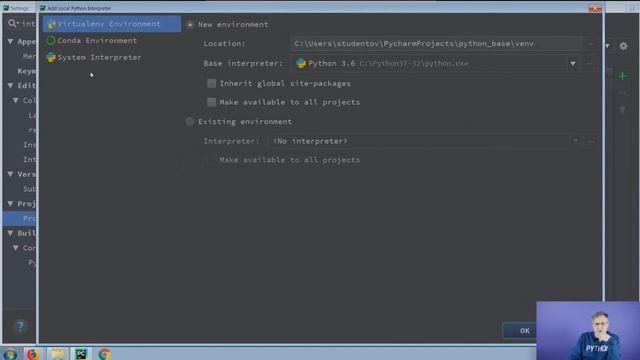Select Virtualenv Environment in interpreter list
The width and height of the screenshot is (640, 360).
click(111, 24)
